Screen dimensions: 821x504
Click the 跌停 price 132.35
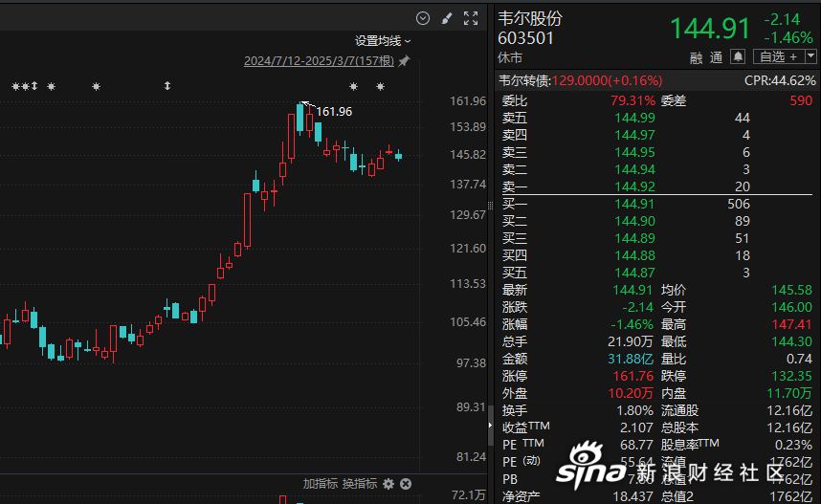[791, 376]
